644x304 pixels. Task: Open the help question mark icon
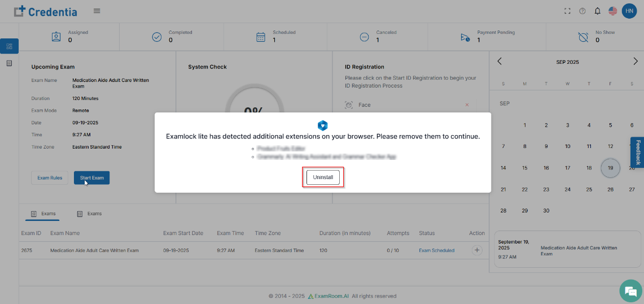[582, 11]
